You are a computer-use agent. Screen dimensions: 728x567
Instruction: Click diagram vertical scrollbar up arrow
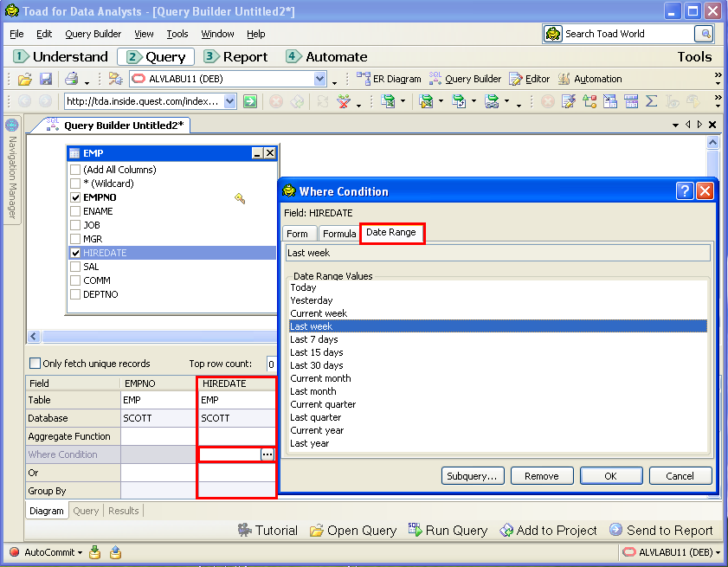pos(712,143)
